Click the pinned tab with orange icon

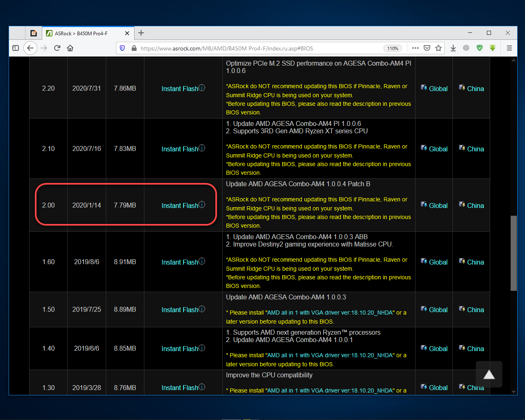(x=34, y=33)
